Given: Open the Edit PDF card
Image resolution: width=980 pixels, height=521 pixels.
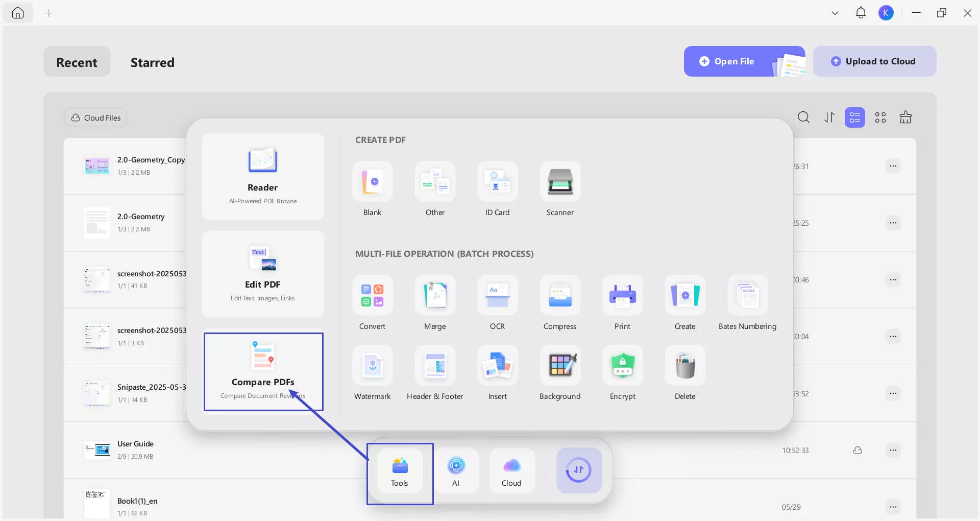Looking at the screenshot, I should click(x=263, y=274).
